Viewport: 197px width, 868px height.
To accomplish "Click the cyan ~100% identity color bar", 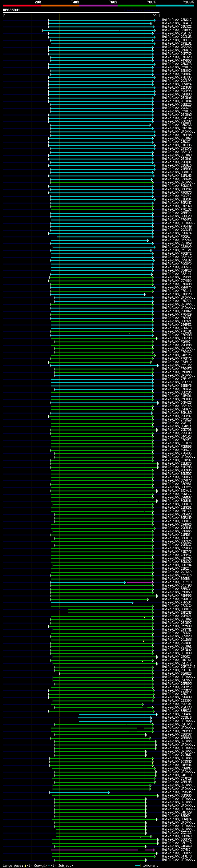I will coord(175,6).
